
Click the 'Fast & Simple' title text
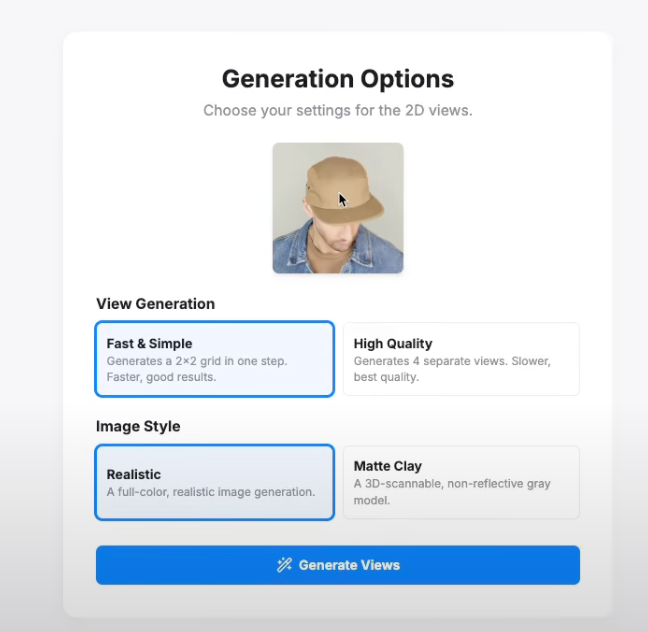pyautogui.click(x=149, y=344)
